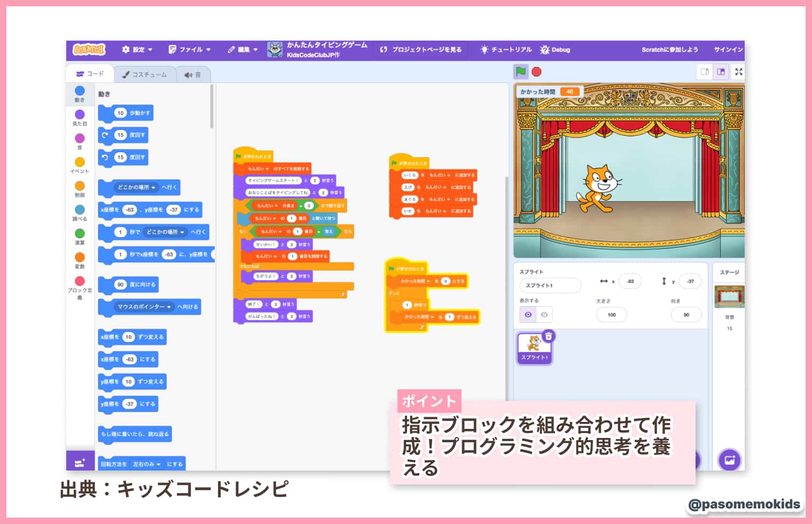Screen dimensions: 812x524
Task: Click the Debug button
Action: pyautogui.click(x=555, y=50)
